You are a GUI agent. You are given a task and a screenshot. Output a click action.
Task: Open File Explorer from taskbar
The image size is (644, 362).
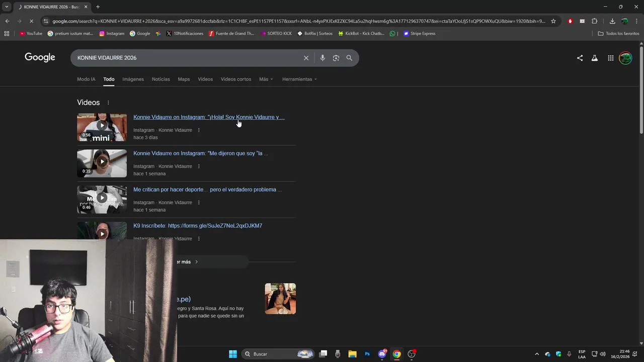click(352, 354)
